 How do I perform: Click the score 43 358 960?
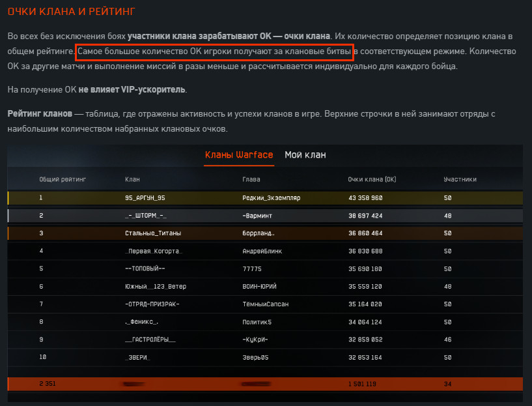coord(365,198)
